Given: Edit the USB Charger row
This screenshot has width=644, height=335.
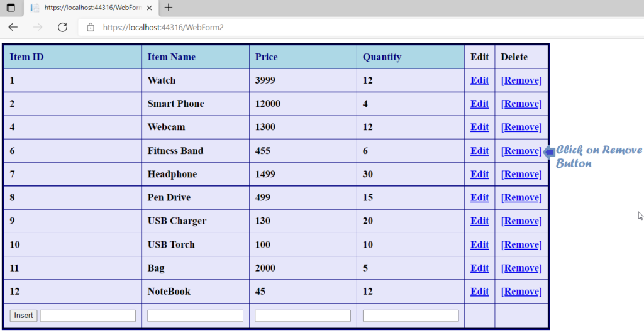Looking at the screenshot, I should click(x=479, y=221).
